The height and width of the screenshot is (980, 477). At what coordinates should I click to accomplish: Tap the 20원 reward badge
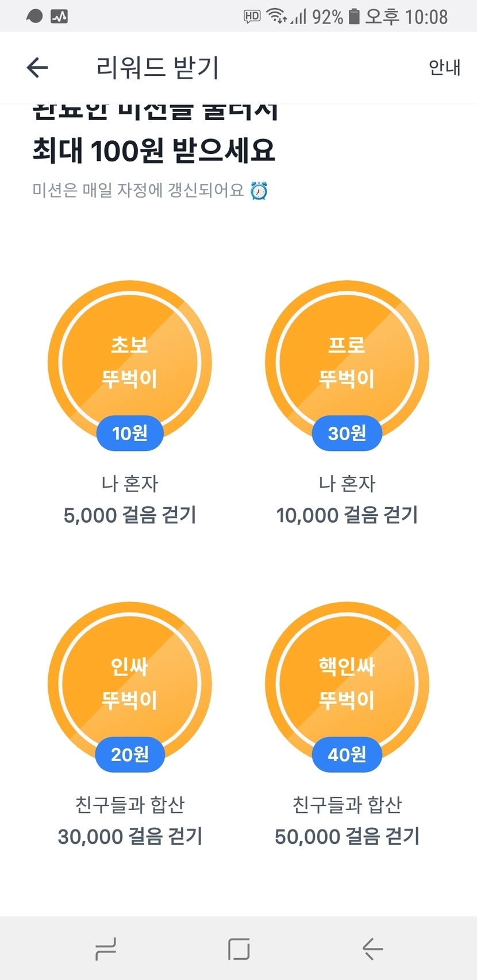click(x=130, y=754)
